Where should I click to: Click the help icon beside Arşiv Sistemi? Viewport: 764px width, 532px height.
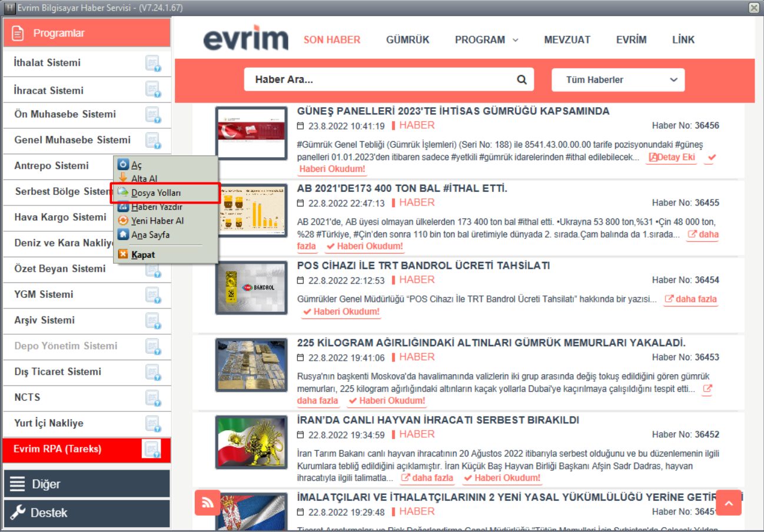click(x=153, y=321)
